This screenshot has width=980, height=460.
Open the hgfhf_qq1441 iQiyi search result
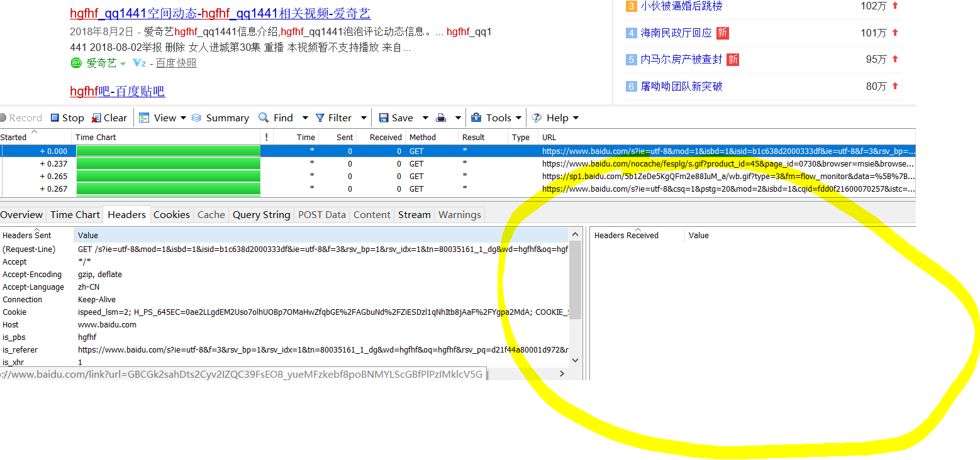pos(220,13)
